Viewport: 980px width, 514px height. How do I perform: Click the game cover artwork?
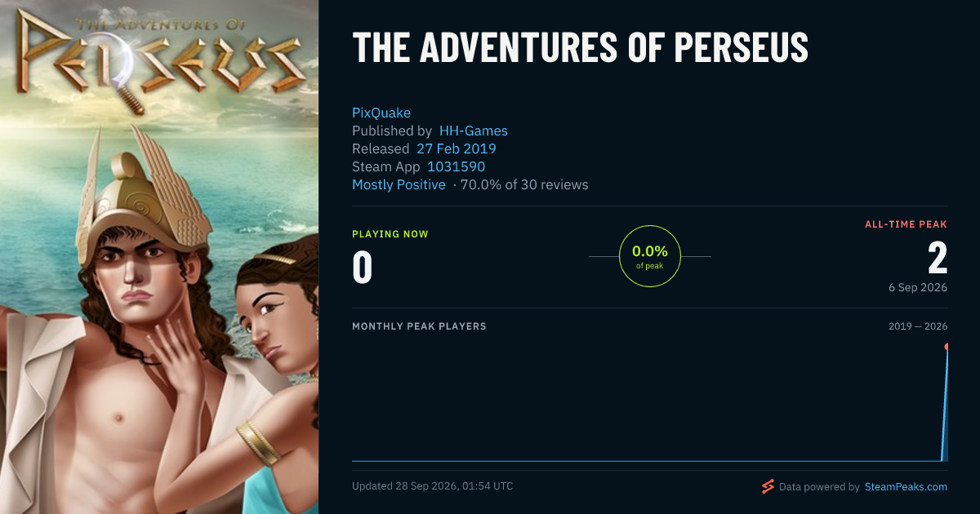(x=159, y=257)
